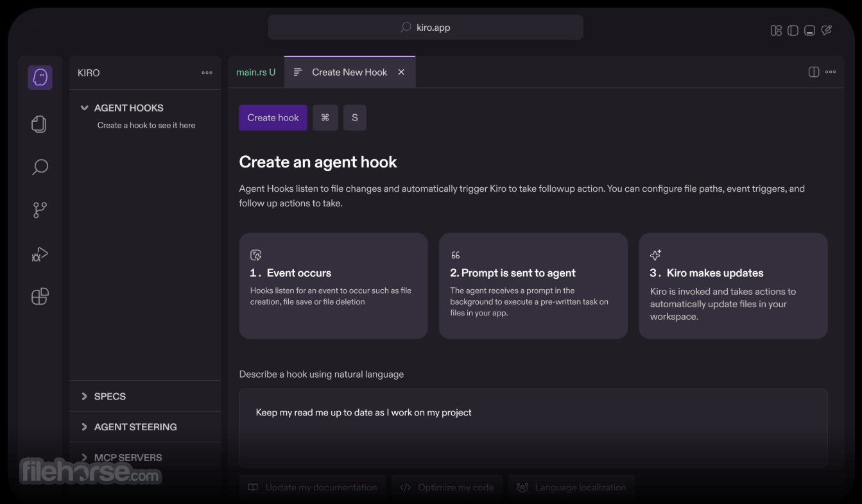Open the editor's more actions ellipsis
862x504 pixels.
click(x=831, y=72)
